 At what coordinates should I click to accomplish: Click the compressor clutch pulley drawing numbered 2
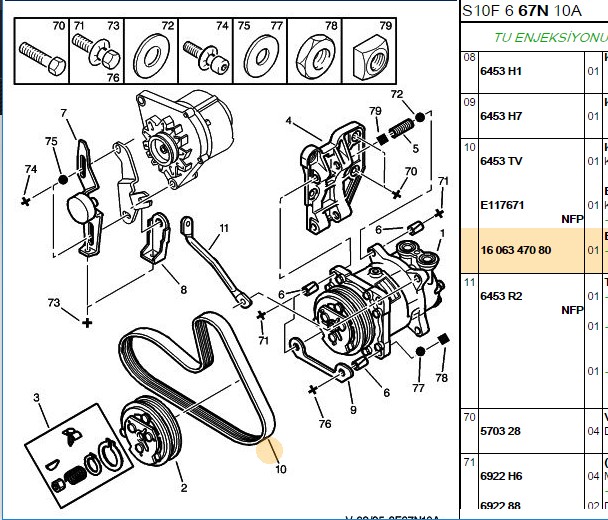click(x=150, y=430)
